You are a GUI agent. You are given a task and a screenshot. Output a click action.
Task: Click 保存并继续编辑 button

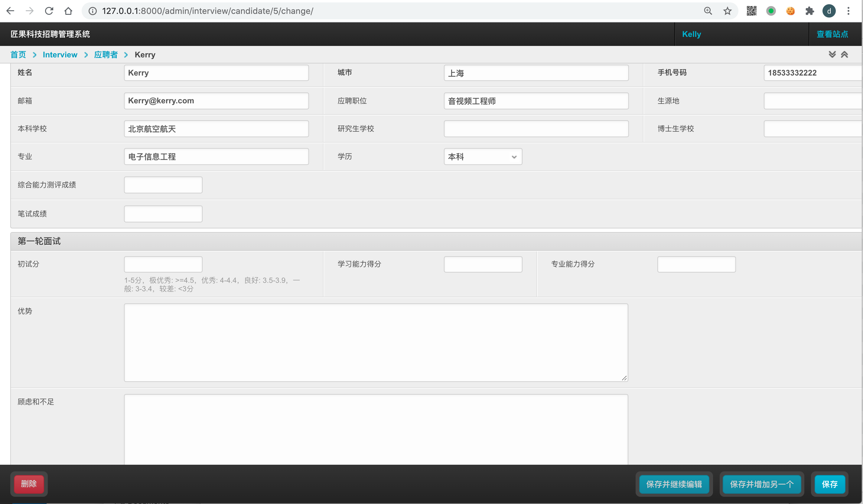(674, 484)
